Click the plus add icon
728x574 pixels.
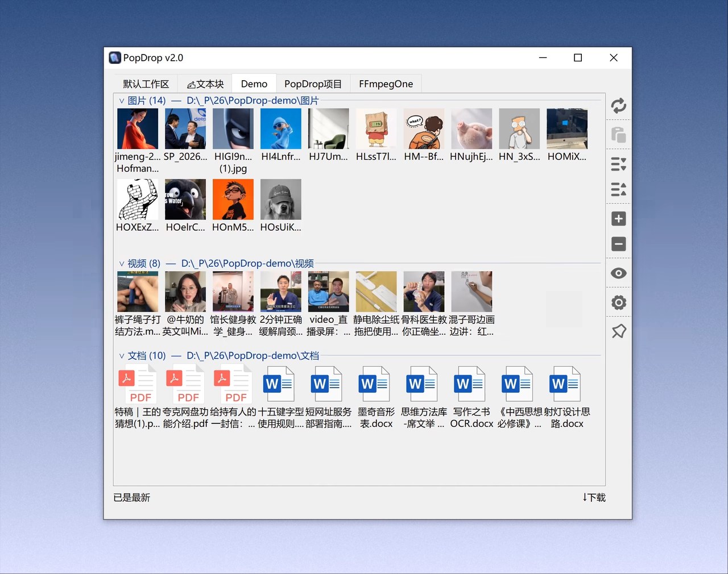click(x=619, y=219)
